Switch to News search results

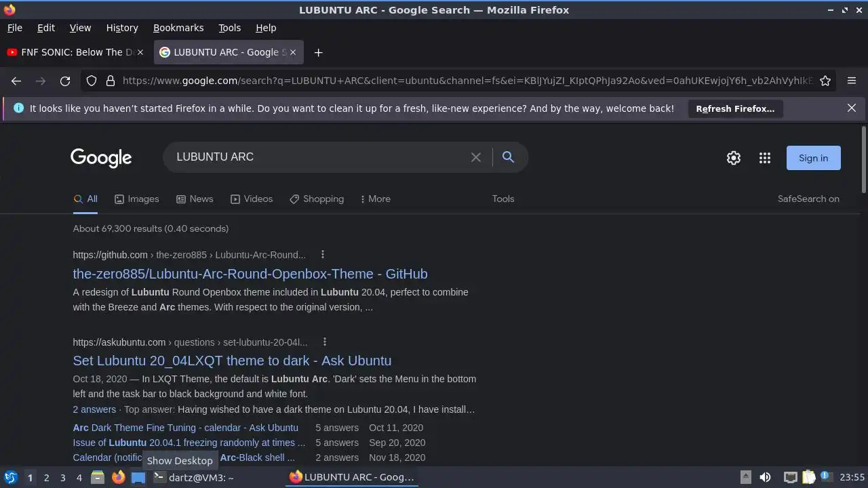195,199
